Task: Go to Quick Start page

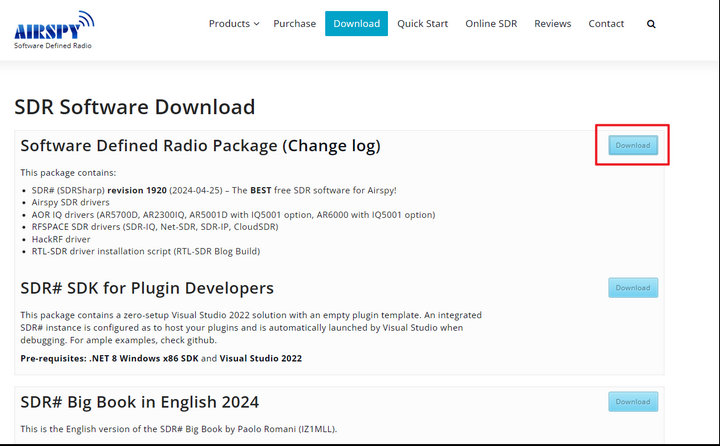Action: 422,23
